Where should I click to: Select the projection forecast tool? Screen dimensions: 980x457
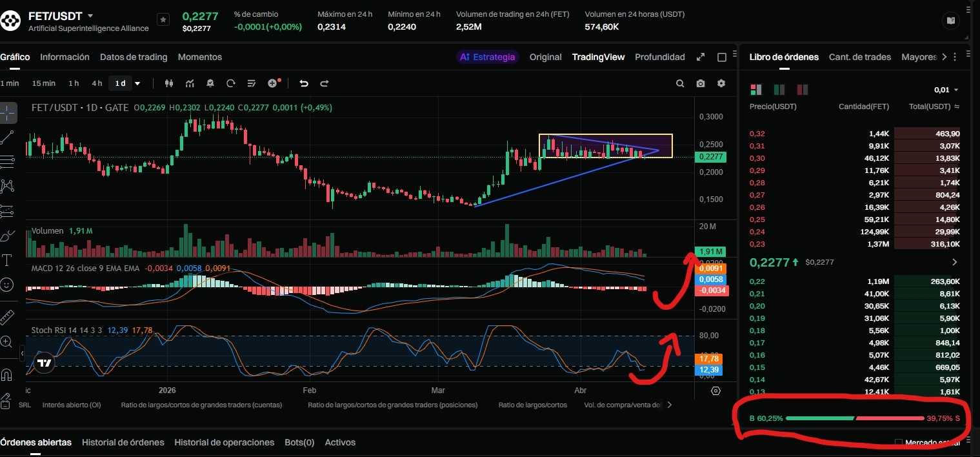[x=8, y=210]
